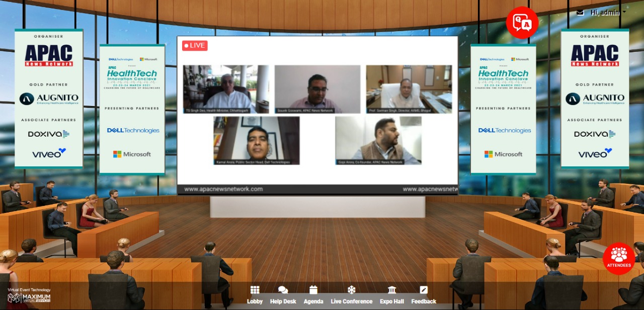Click the mail envelope icon

580,13
